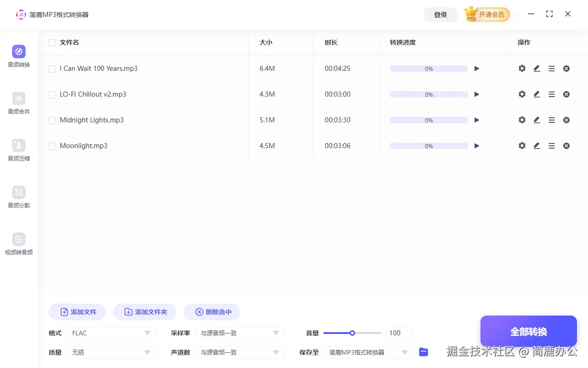Click the VIP crown icon

[470, 14]
